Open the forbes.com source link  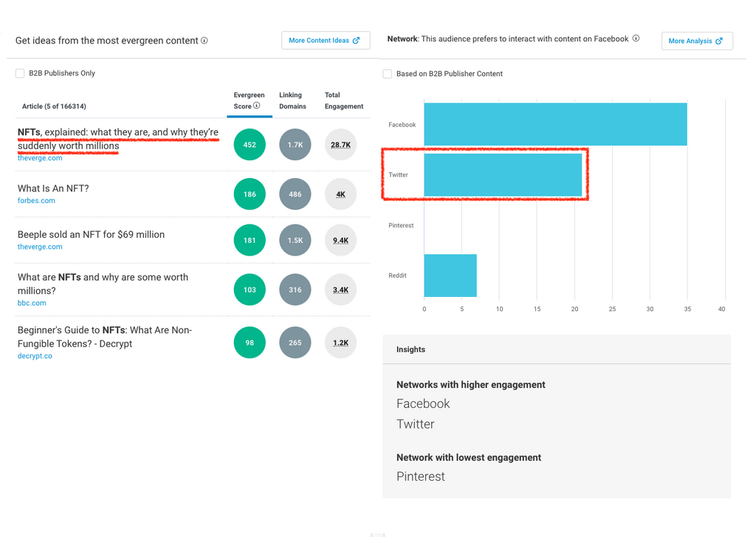click(36, 200)
